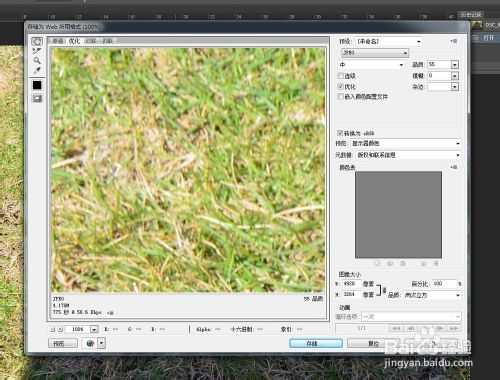Switch to the Optimized (优化) preview tab

[x=75, y=41]
